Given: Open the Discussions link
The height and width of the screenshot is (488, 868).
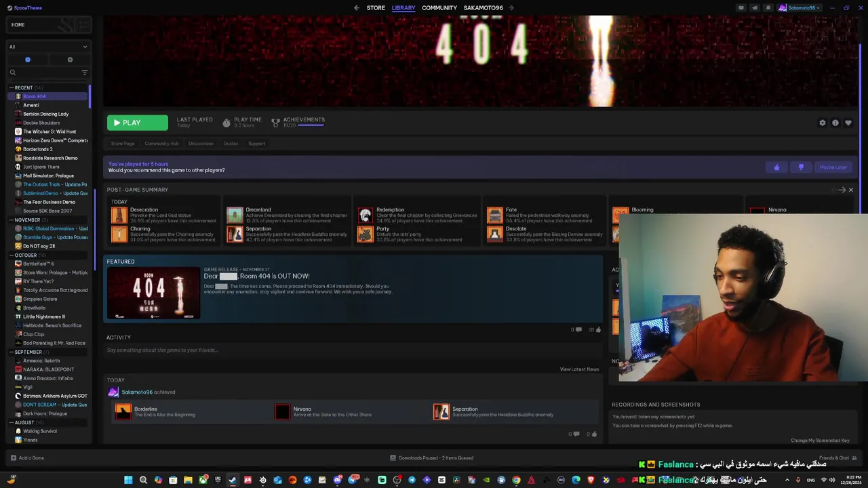Looking at the screenshot, I should (x=201, y=144).
